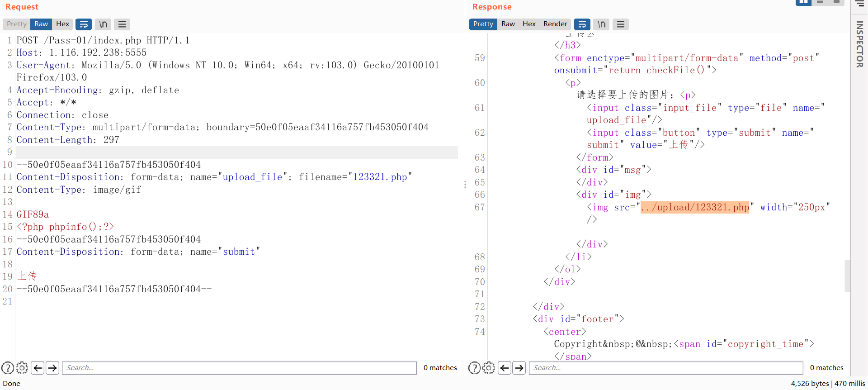This screenshot has height=390, width=868.
Task: Click Request search help icon
Action: [8, 368]
